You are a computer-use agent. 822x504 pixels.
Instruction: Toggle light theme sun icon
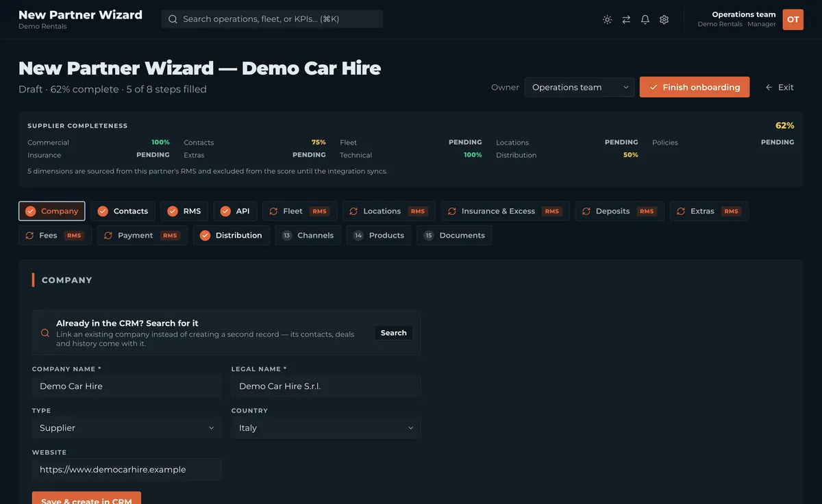click(607, 20)
